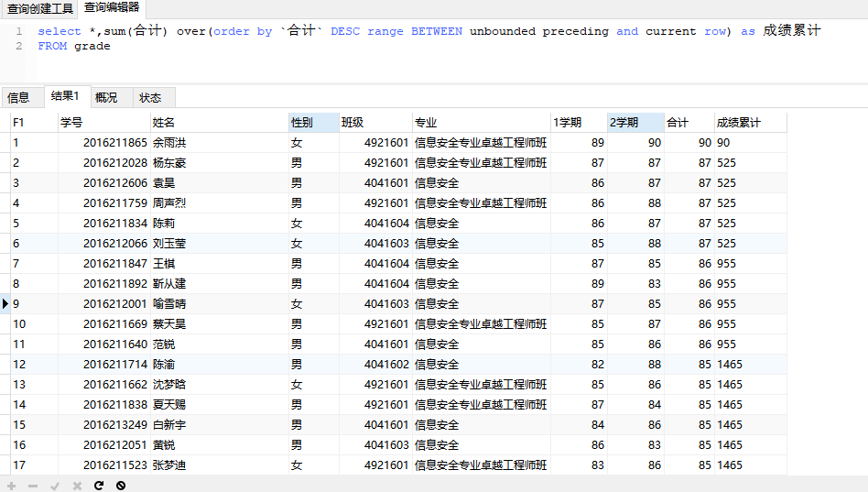
Task: Select cell 夏天赐 in the 姓名 column
Action: pyautogui.click(x=219, y=404)
